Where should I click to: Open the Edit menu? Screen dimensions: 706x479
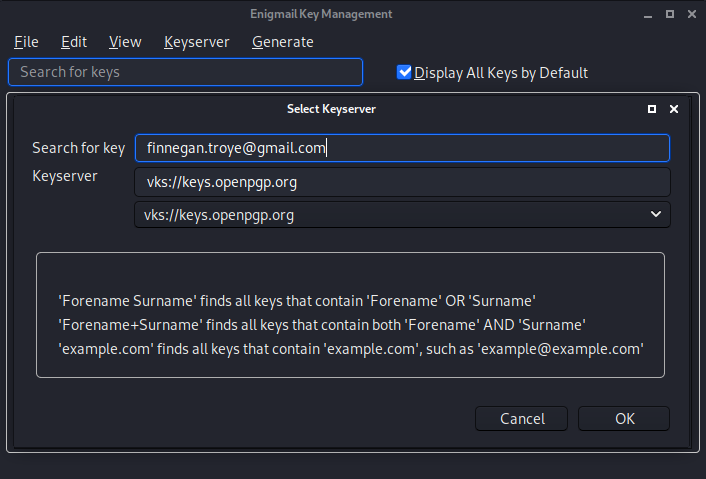tap(73, 42)
